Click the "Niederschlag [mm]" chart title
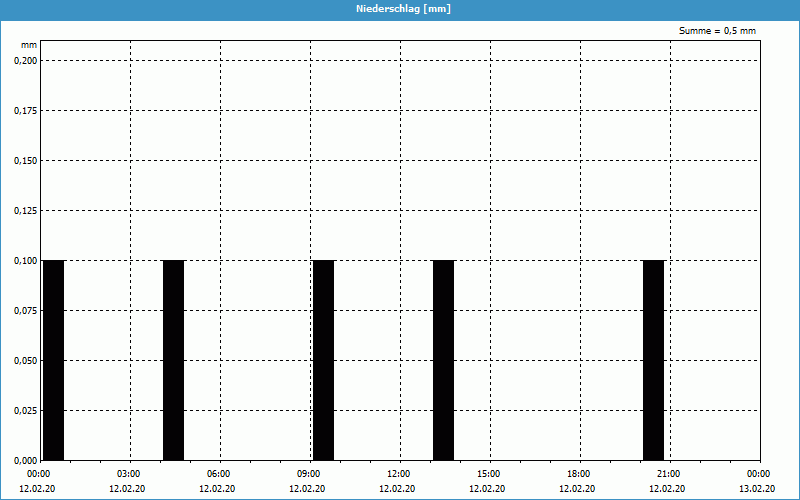 tap(399, 9)
